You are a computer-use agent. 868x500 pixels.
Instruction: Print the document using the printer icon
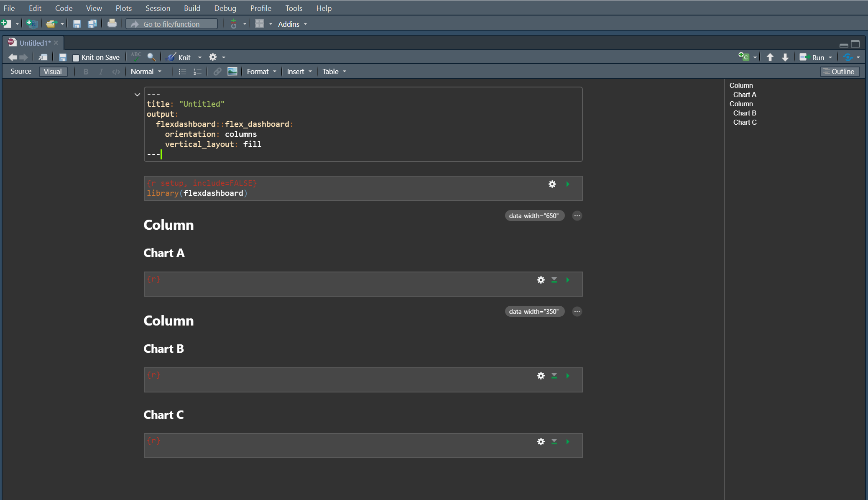pos(112,23)
